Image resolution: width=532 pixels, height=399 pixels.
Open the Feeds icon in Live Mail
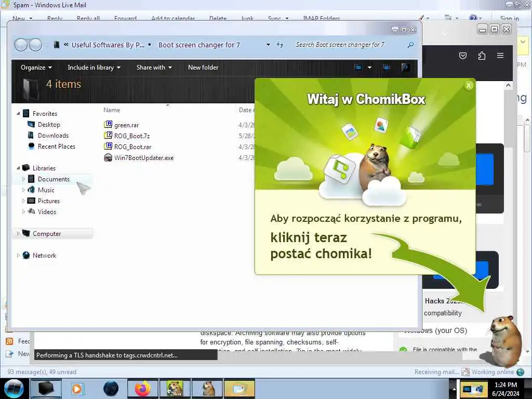9,341
